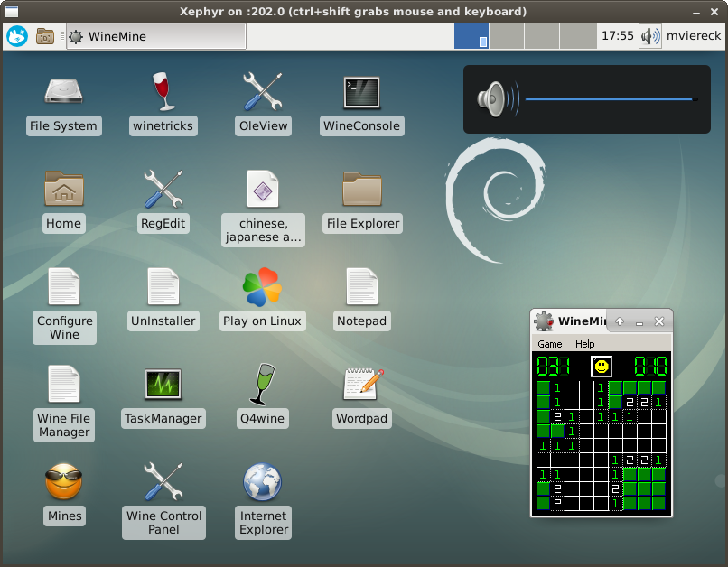Viewport: 728px width, 567px height.
Task: Switch to the first workspace
Action: click(471, 36)
